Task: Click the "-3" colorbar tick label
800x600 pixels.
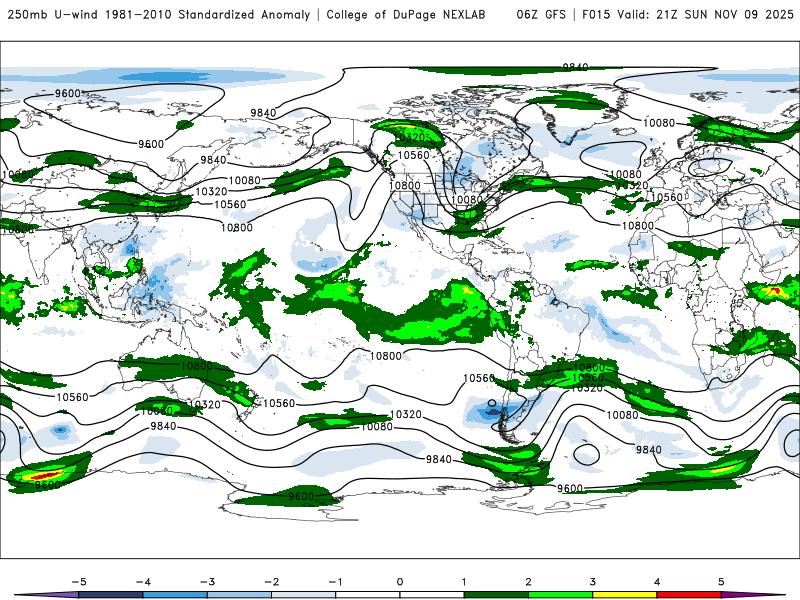Action: (x=207, y=582)
